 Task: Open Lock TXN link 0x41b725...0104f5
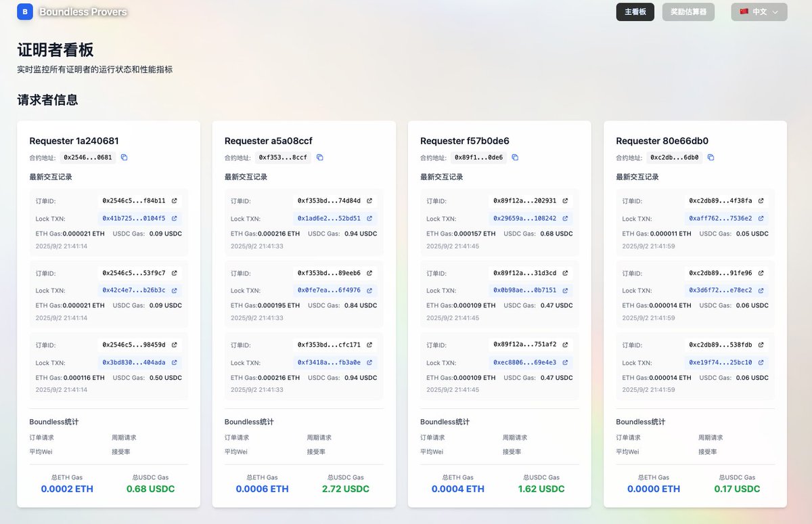(134, 219)
